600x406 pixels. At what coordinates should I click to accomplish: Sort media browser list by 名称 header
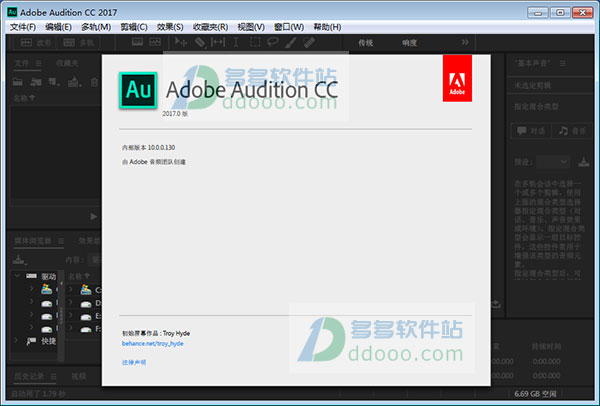79,276
